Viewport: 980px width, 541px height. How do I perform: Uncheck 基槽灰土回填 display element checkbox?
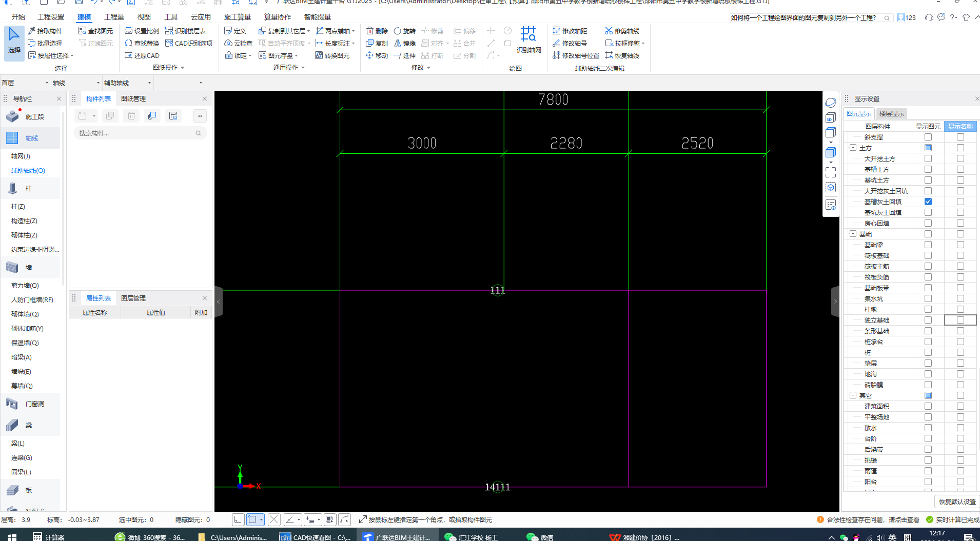coord(928,202)
